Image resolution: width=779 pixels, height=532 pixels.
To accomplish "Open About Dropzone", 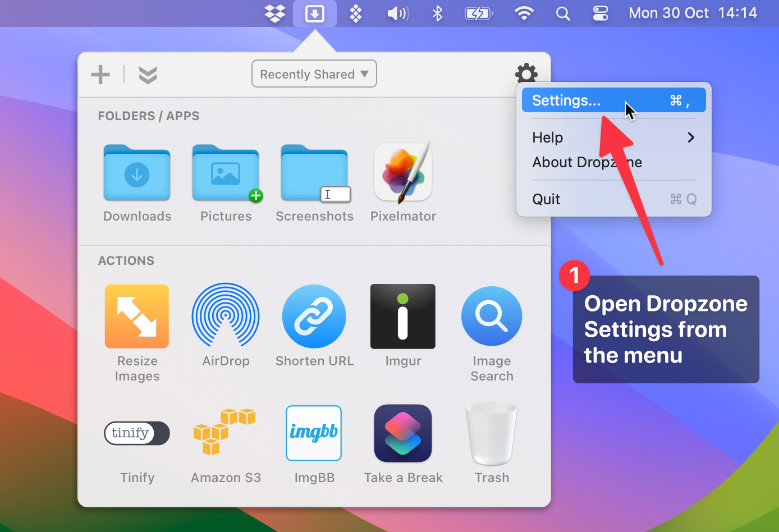I will pos(614,162).
